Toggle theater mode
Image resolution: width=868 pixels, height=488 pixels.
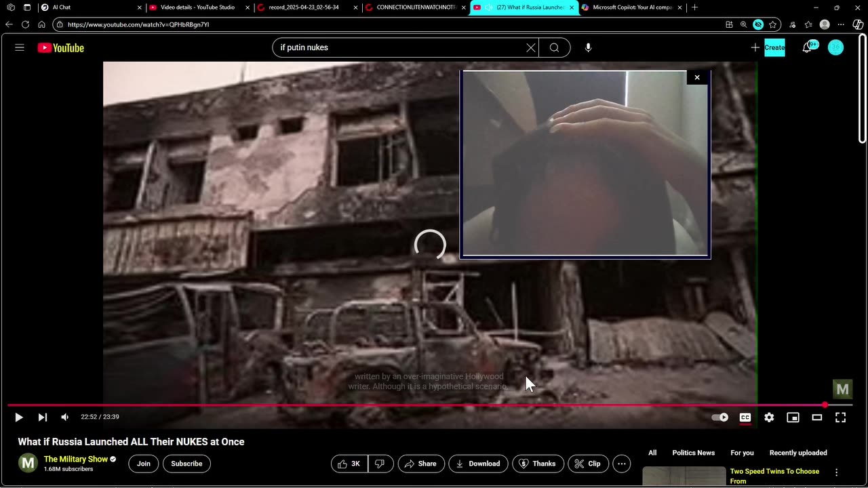click(816, 418)
